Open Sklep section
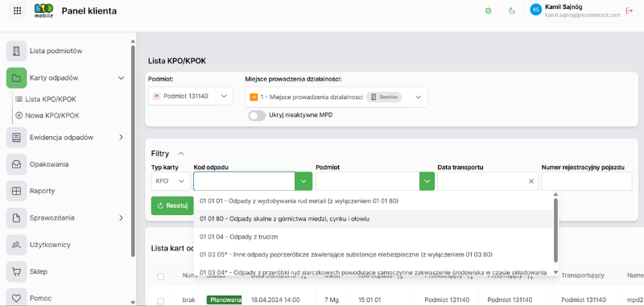The height and width of the screenshot is (306, 644). point(38,271)
